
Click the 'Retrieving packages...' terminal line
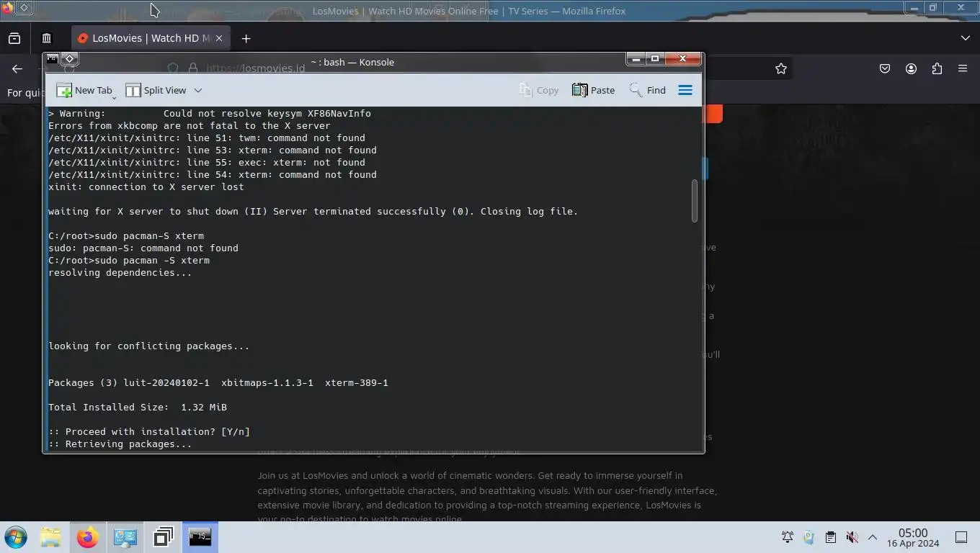coord(120,444)
